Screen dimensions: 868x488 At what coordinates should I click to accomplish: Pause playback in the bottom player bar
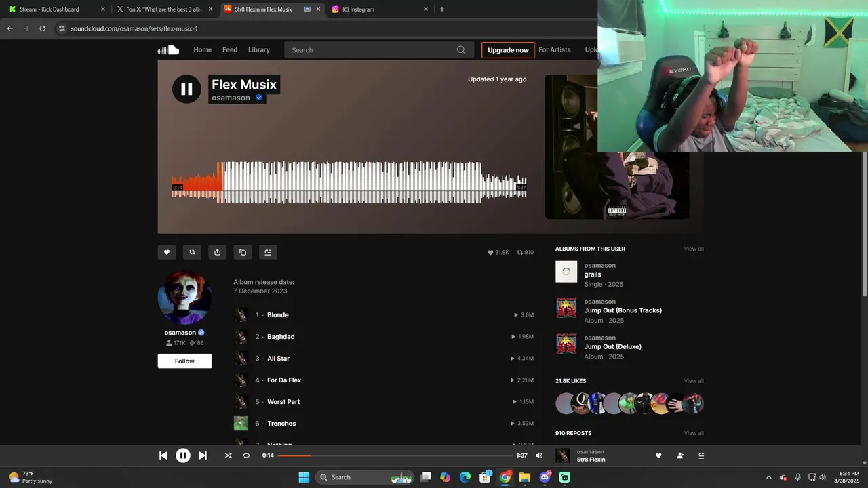183,455
